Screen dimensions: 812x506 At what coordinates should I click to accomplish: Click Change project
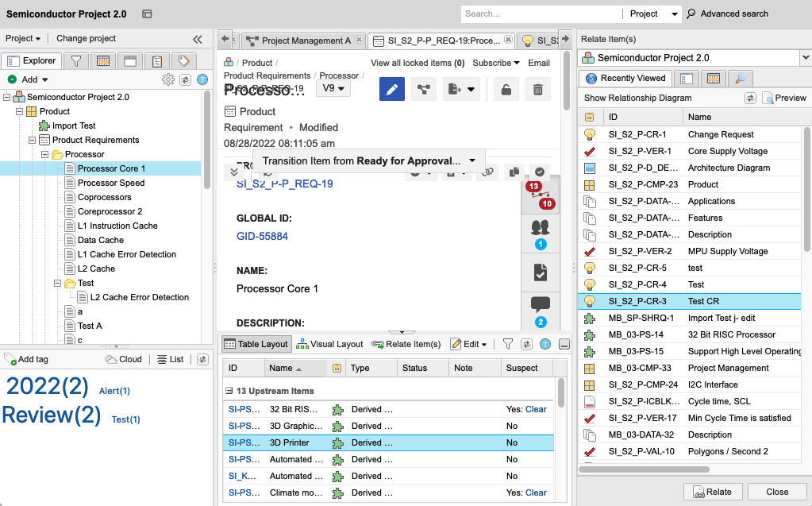point(86,38)
